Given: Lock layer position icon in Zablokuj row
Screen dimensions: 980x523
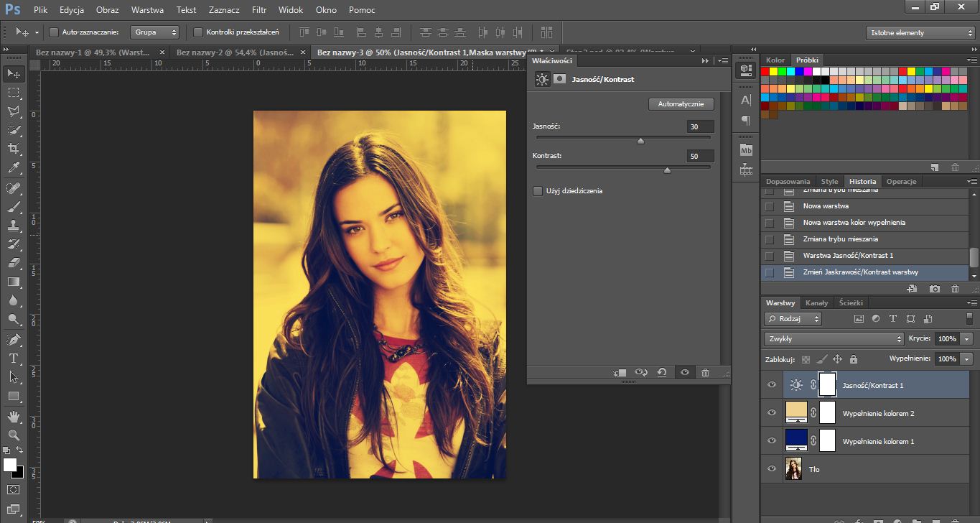Looking at the screenshot, I should point(837,358).
